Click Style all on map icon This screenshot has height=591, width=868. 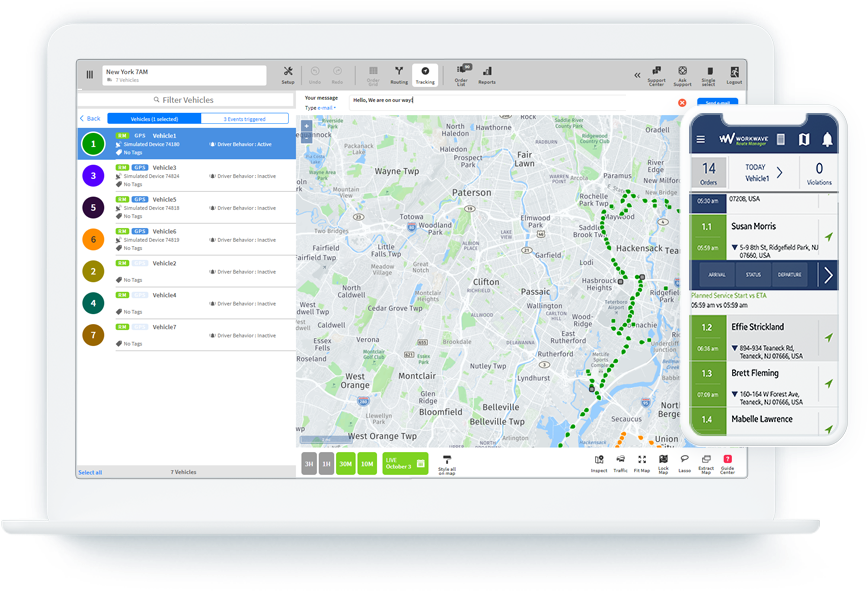(447, 463)
